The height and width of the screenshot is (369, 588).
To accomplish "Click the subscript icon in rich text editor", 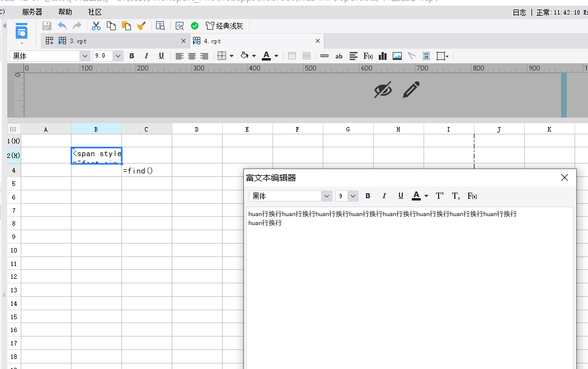I will 456,196.
